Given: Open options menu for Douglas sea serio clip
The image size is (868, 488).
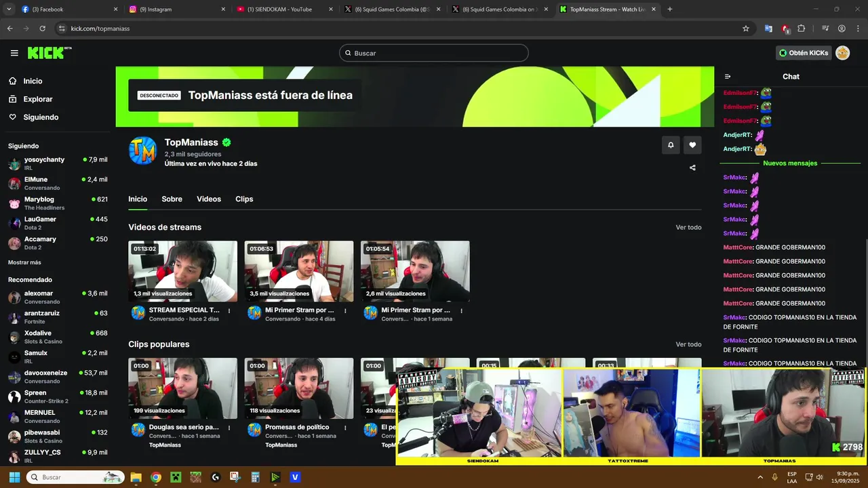Looking at the screenshot, I should tap(229, 428).
